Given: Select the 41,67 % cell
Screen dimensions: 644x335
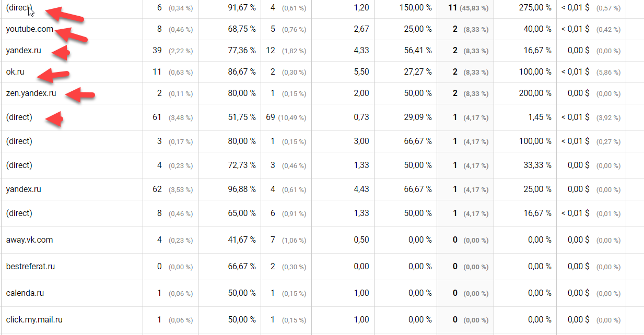Looking at the screenshot, I should pos(242,240).
